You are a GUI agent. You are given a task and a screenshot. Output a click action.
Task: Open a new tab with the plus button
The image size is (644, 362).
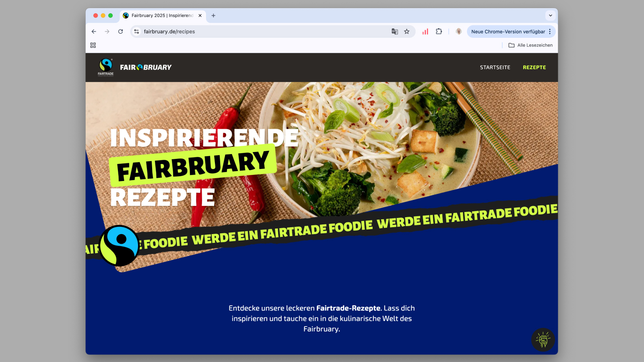pos(213,16)
